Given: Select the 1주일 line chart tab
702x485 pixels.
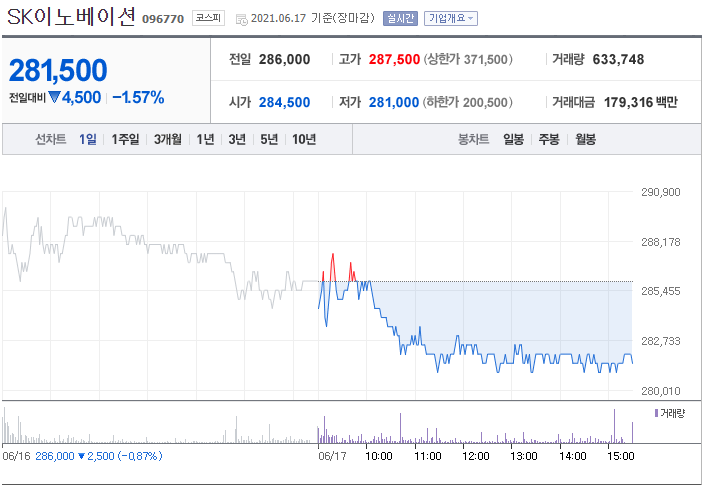Looking at the screenshot, I should [x=125, y=139].
